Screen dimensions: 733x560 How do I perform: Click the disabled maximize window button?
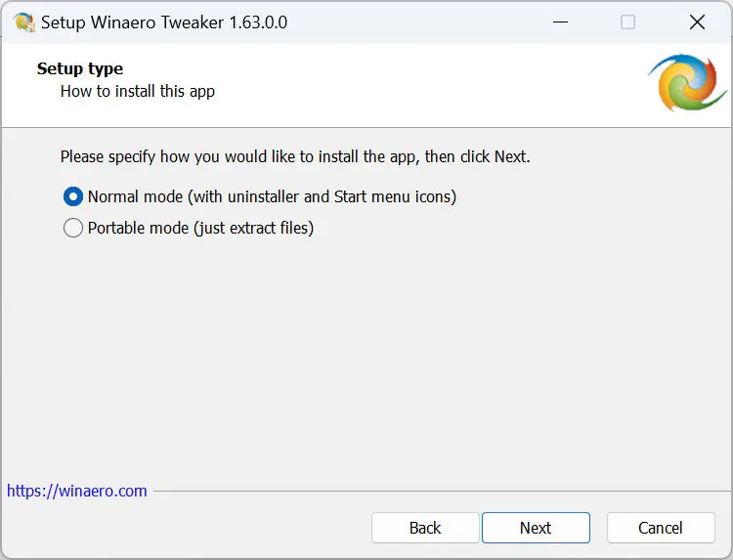628,22
